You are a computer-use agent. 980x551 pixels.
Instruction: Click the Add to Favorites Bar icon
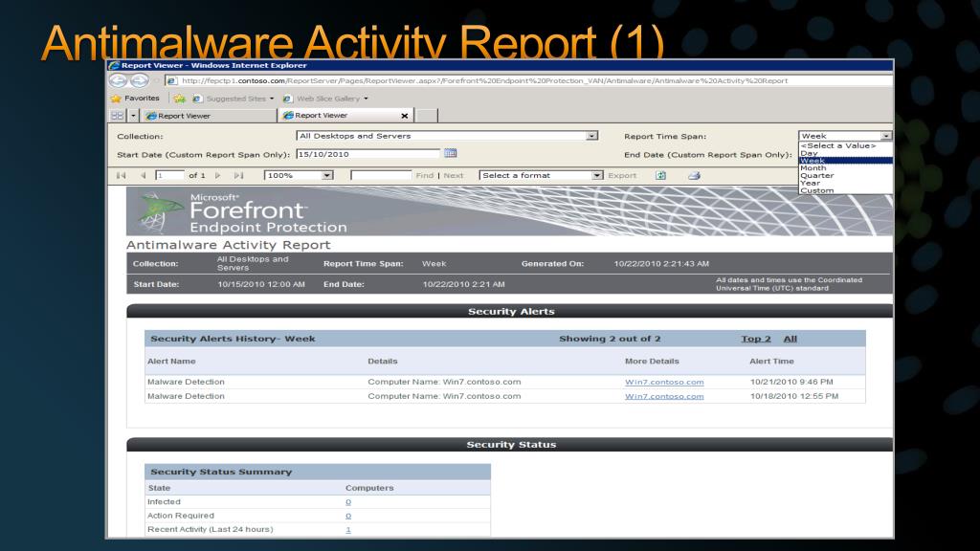(x=179, y=99)
